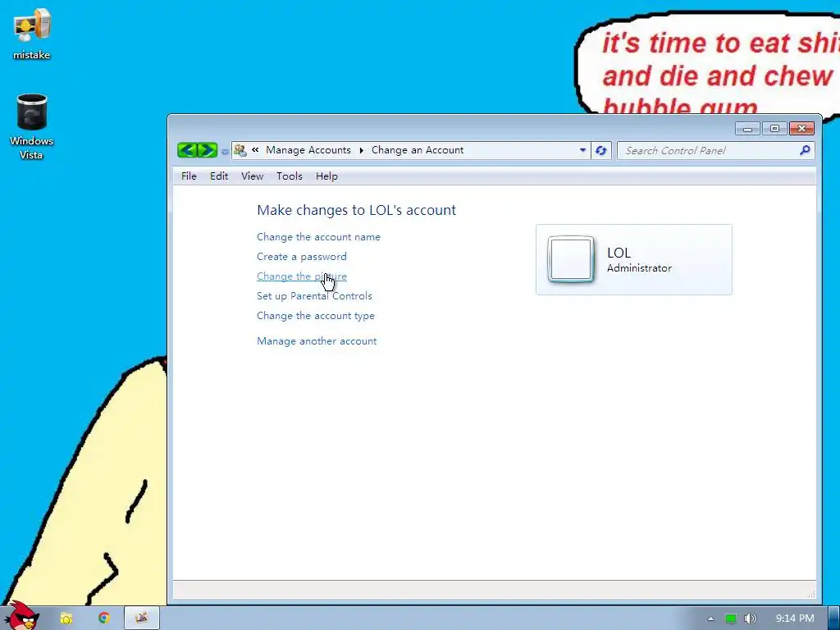Click Create a password link
Image resolution: width=840 pixels, height=630 pixels.
302,257
